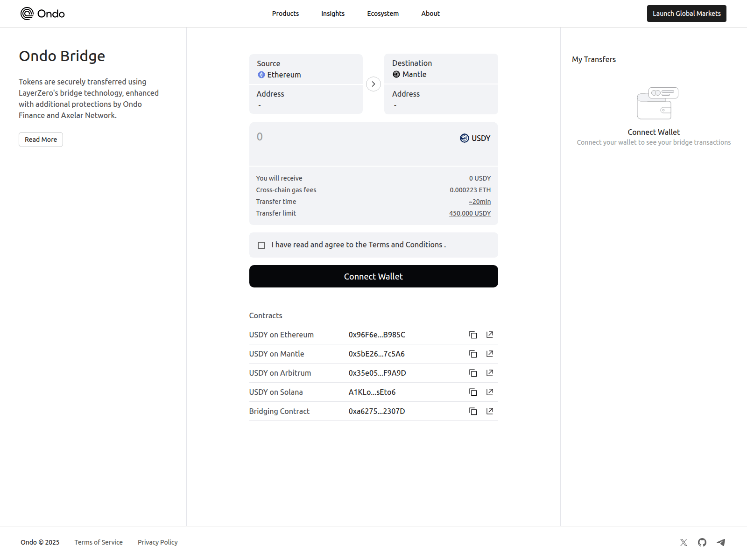Click the Read More button
The width and height of the screenshot is (747, 560).
click(x=41, y=140)
